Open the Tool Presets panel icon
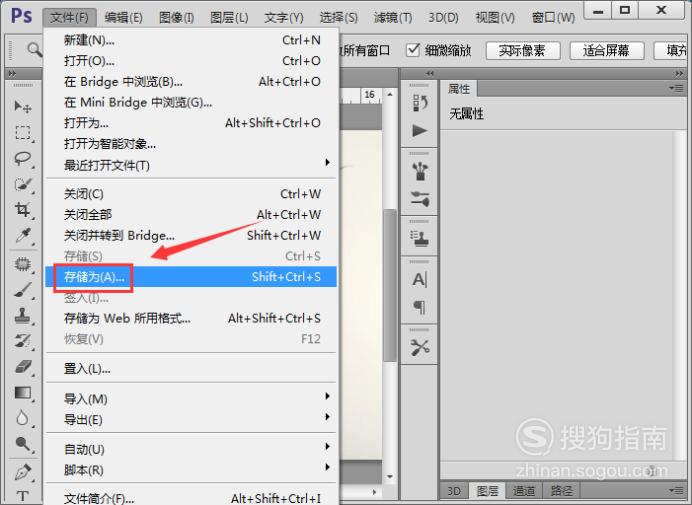 [420, 347]
